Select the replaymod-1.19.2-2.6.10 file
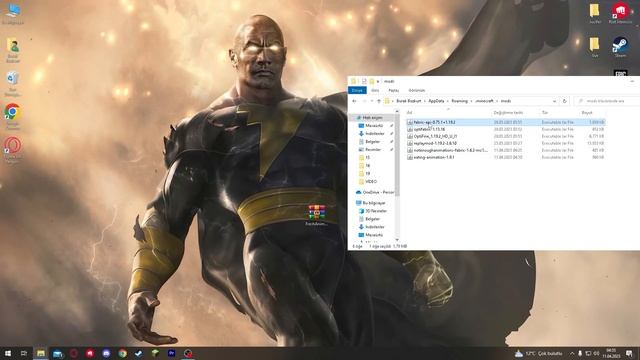This screenshot has width=640, height=360. (x=505, y=143)
